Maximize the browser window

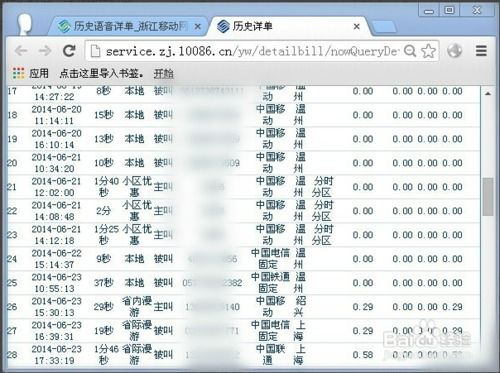[x=449, y=10]
